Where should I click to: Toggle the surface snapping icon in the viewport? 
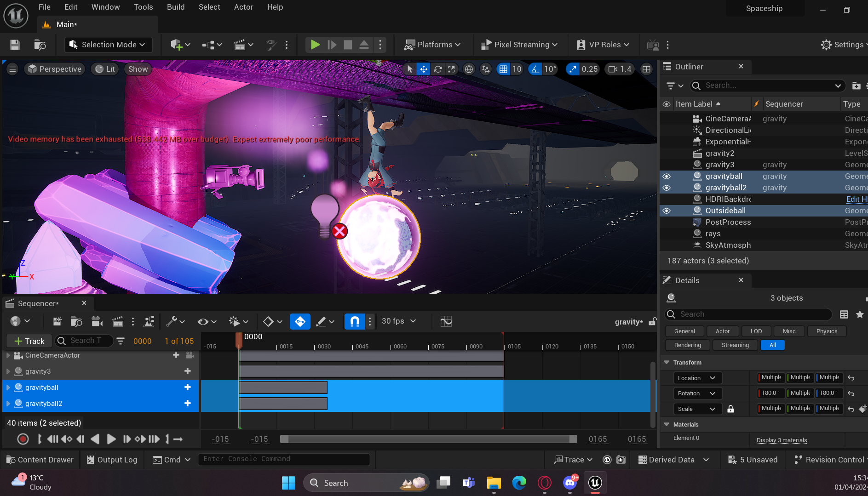486,69
